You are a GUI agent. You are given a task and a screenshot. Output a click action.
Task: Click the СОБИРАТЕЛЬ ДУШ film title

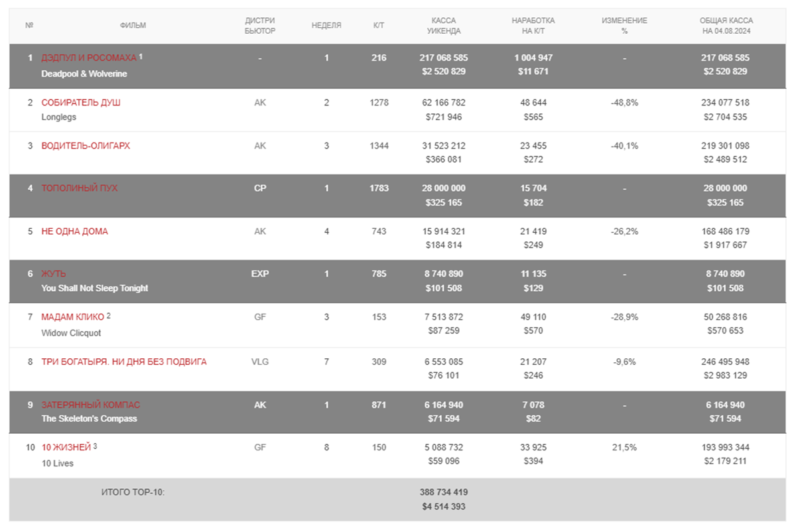(x=81, y=103)
